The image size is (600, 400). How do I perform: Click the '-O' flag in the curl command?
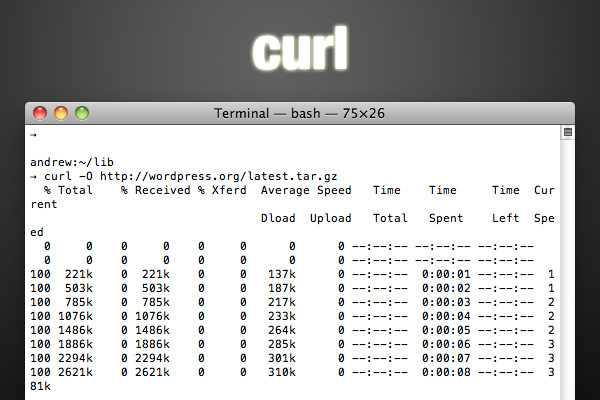click(86, 176)
